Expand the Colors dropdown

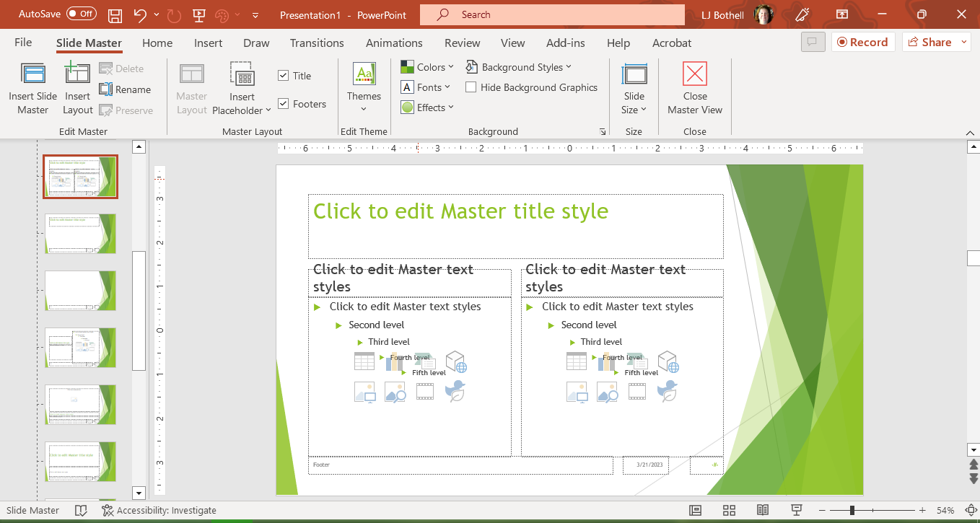[427, 67]
